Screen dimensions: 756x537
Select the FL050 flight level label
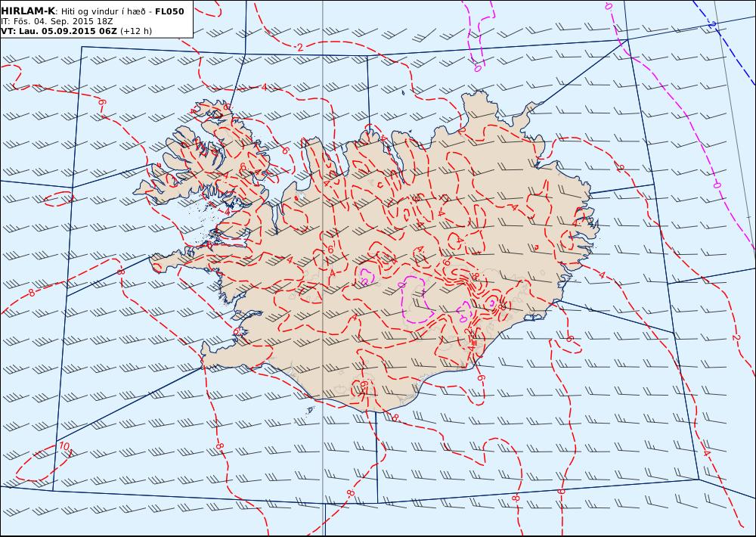[169, 11]
